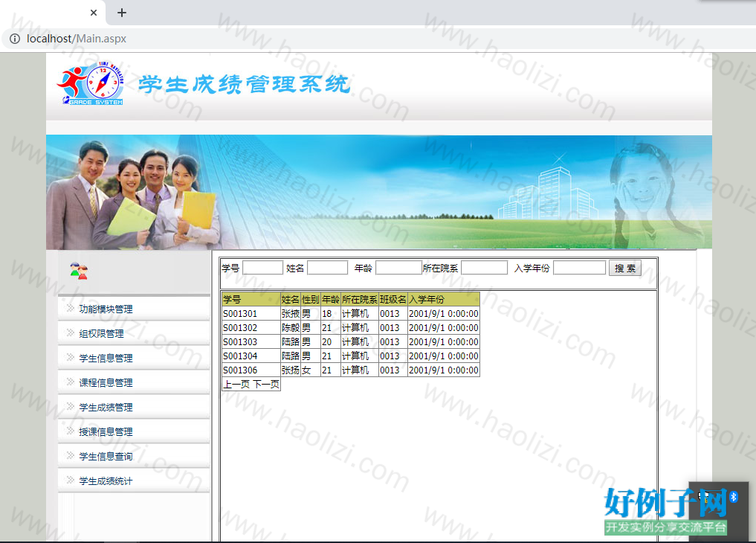Open 组权限管理 menu item
Screen dimensions: 756x543
pyautogui.click(x=101, y=334)
